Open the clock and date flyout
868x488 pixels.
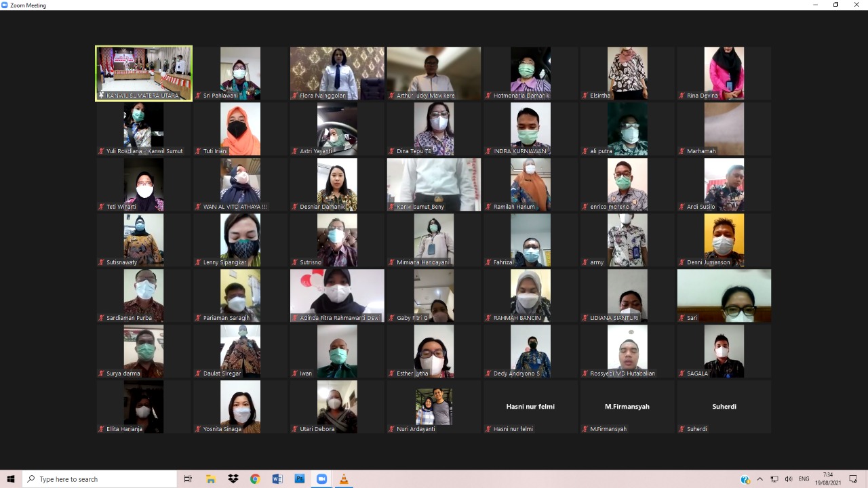tap(828, 479)
